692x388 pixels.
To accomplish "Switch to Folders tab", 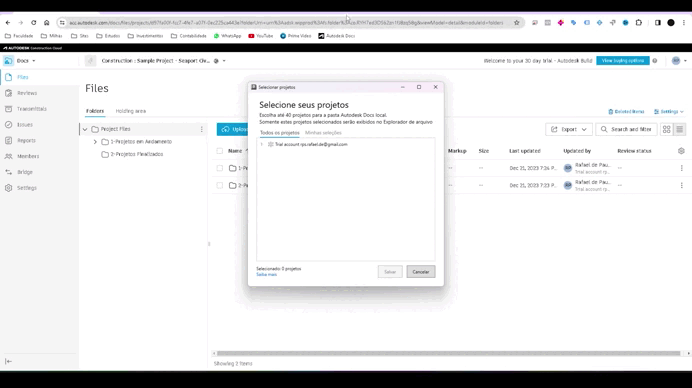I will point(95,111).
